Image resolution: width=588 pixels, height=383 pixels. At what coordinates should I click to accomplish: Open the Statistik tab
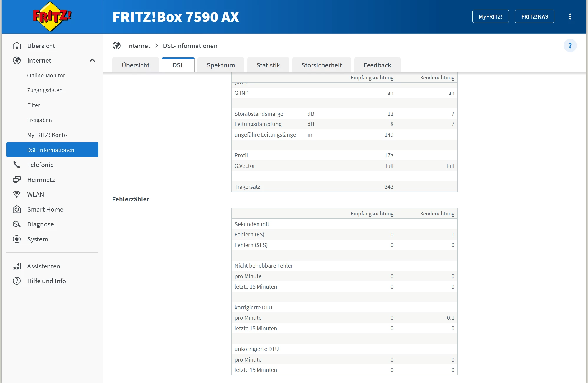click(268, 65)
